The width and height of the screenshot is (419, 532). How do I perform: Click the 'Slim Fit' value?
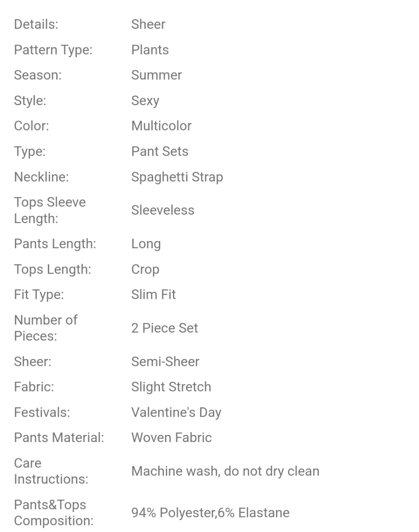coord(153,294)
